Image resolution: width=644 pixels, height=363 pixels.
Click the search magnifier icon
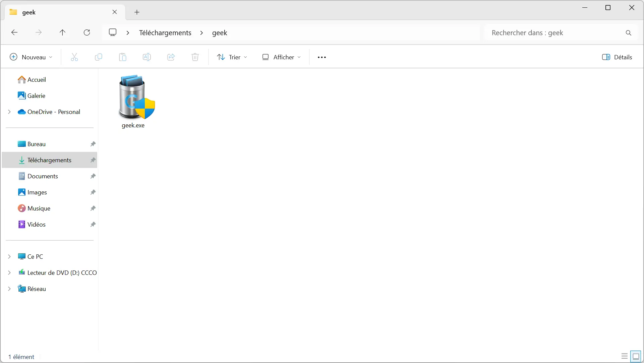(x=629, y=33)
